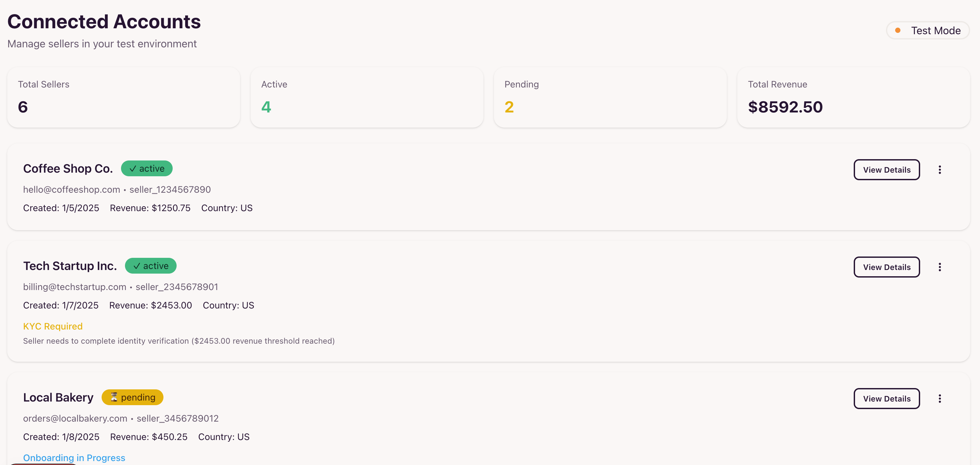
Task: Open the Onboarding in Progress link
Action: pos(74,457)
